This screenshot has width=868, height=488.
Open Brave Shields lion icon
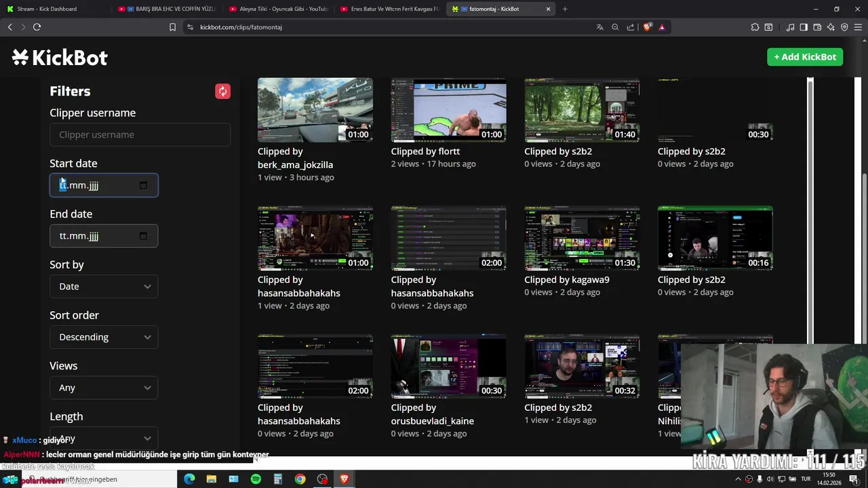[647, 27]
